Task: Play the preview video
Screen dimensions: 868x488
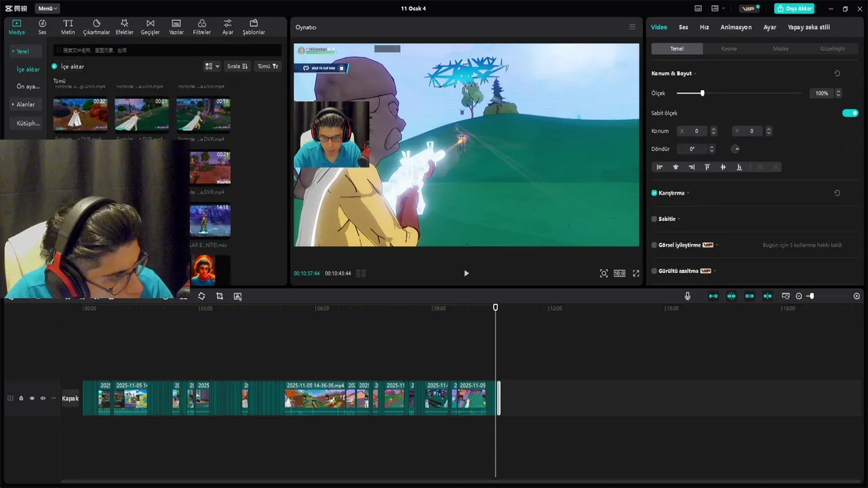Action: 466,273
